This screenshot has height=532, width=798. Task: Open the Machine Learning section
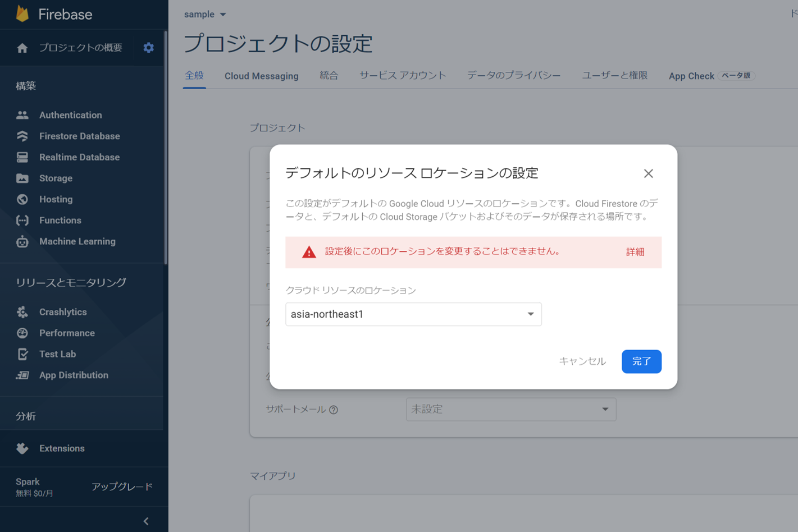76,241
